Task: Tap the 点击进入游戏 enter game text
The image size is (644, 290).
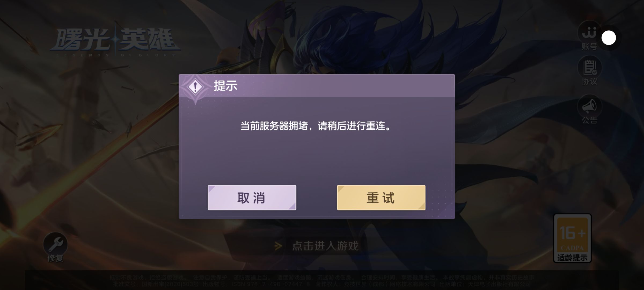Action: (325, 246)
